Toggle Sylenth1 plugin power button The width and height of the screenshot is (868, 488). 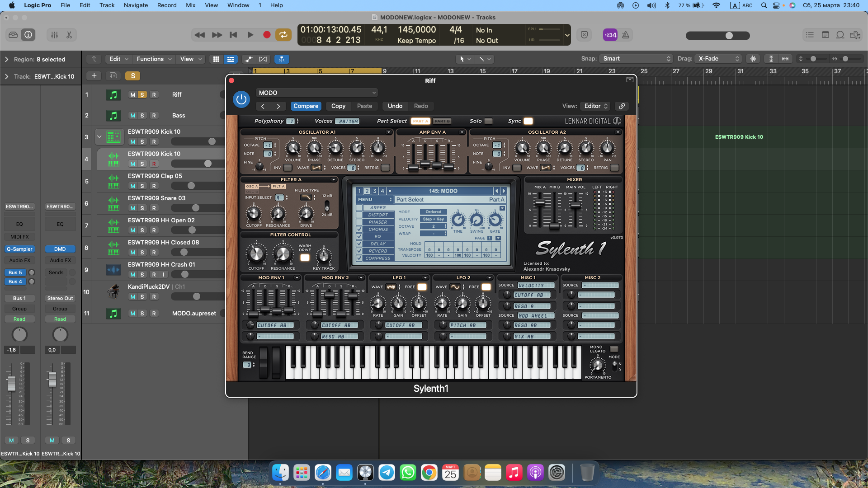[x=241, y=99]
